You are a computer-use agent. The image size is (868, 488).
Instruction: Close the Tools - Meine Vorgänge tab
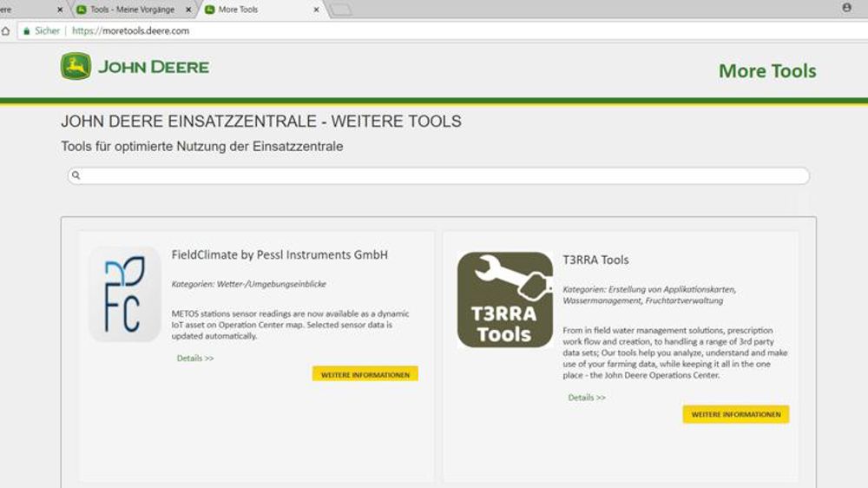click(187, 10)
